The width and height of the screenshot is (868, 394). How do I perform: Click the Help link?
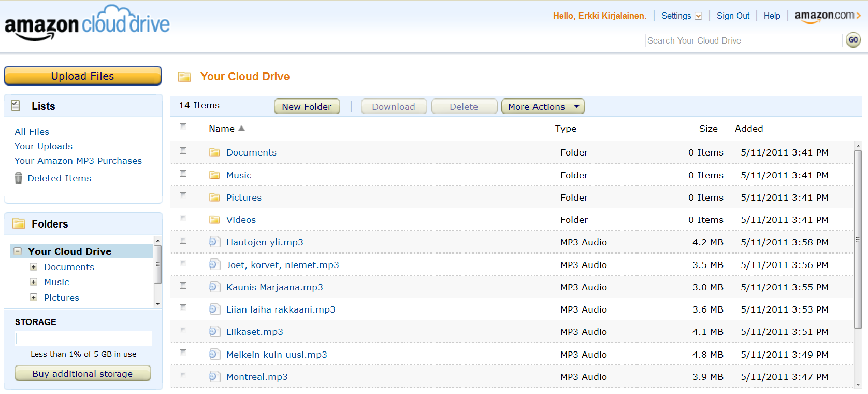click(772, 16)
